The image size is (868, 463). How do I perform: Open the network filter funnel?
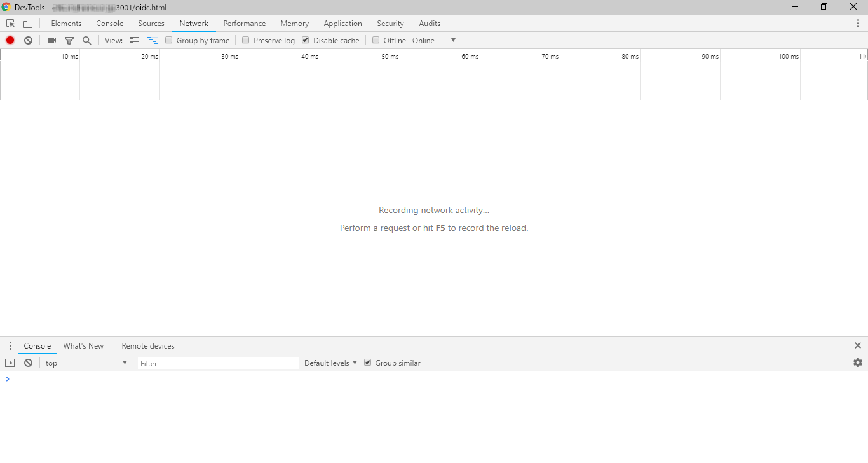pos(69,40)
